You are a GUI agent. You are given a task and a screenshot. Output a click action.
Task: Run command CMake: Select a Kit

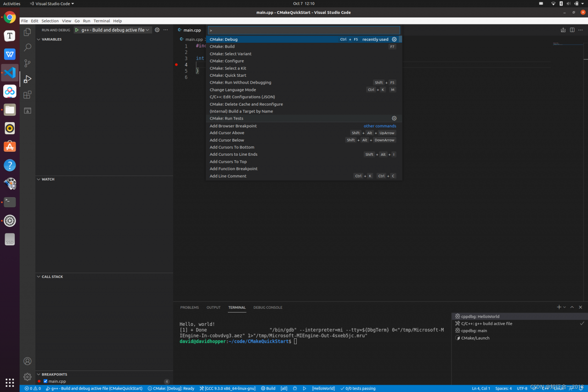coord(304,68)
